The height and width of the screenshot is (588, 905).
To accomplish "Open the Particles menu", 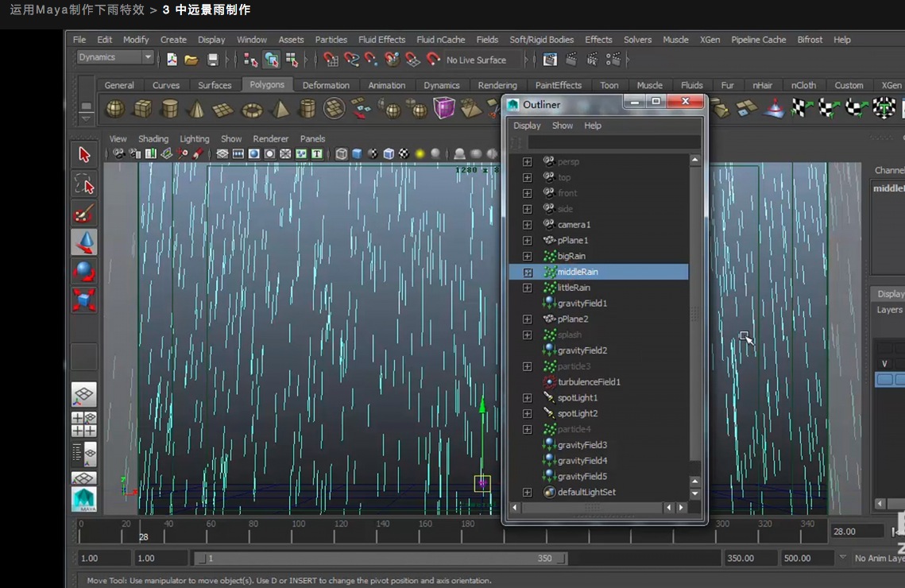I will 331,40.
